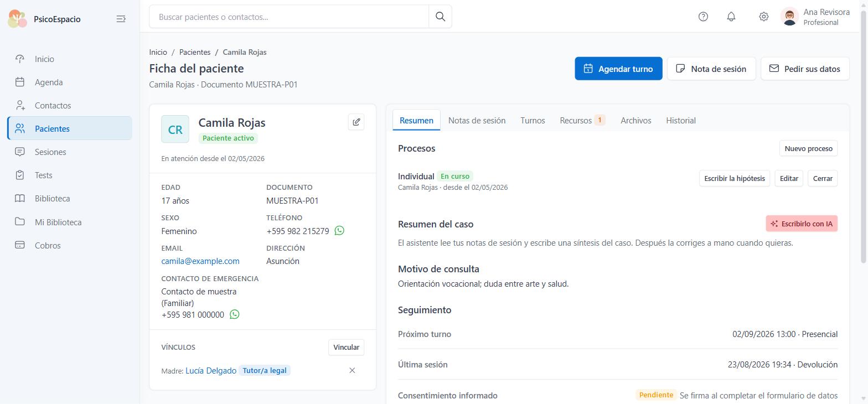Switch to the Turnos tab
The width and height of the screenshot is (868, 404).
pyautogui.click(x=533, y=120)
